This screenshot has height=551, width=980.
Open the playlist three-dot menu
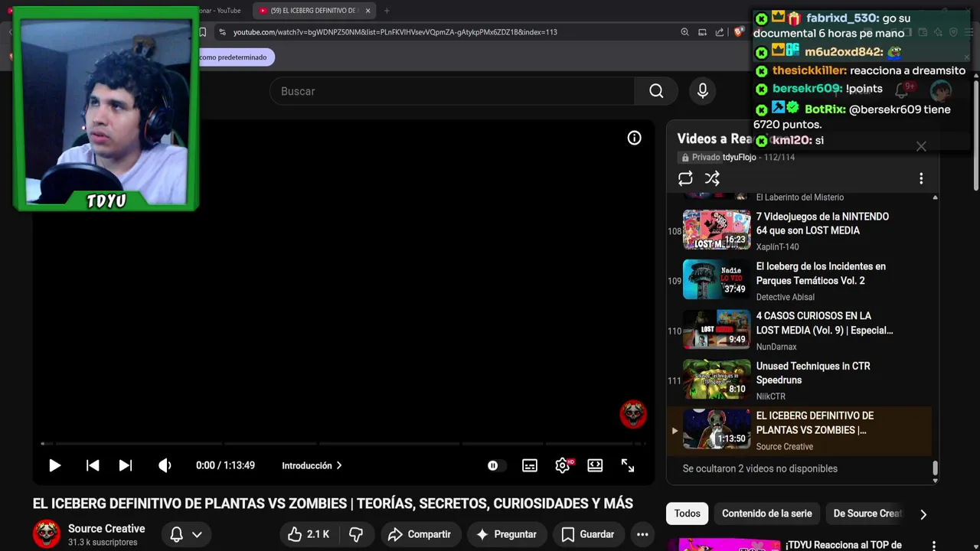pyautogui.click(x=921, y=178)
